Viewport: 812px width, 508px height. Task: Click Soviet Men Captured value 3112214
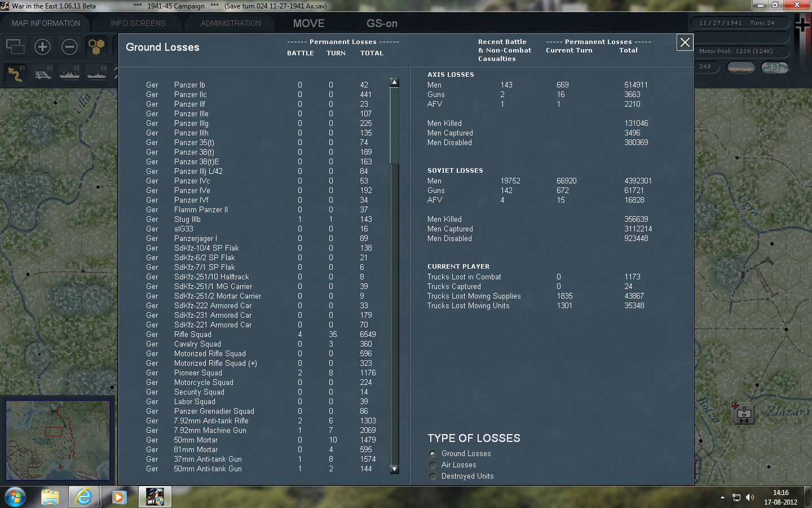638,229
